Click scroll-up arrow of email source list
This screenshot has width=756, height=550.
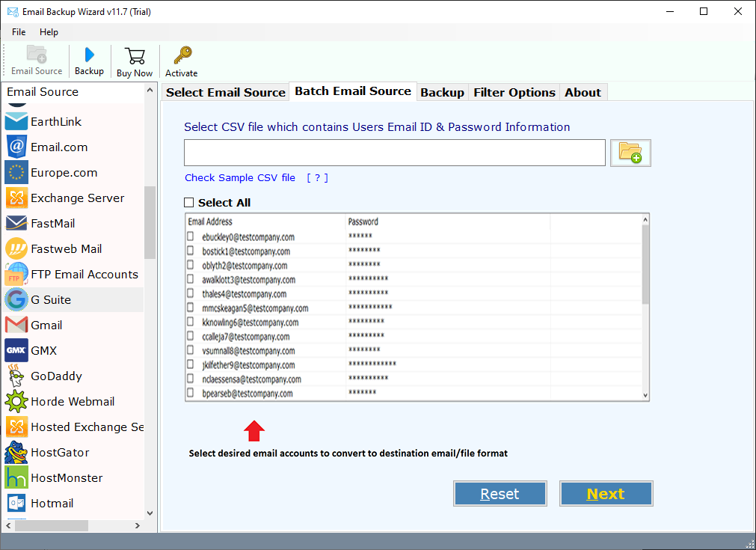(150, 91)
